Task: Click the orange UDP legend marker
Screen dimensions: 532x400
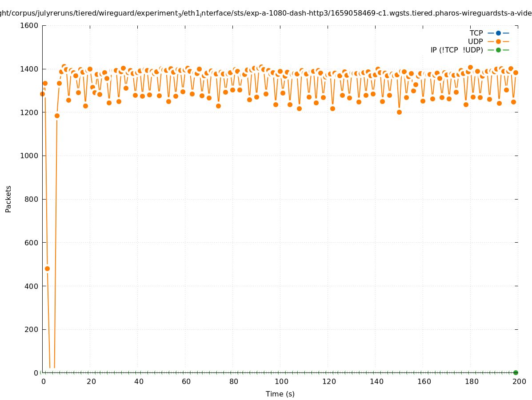Action: tap(498, 41)
